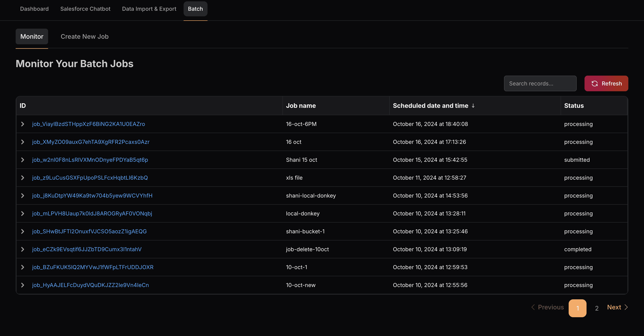The height and width of the screenshot is (336, 644).
Task: Focus the Search records input field
Action: (540, 84)
